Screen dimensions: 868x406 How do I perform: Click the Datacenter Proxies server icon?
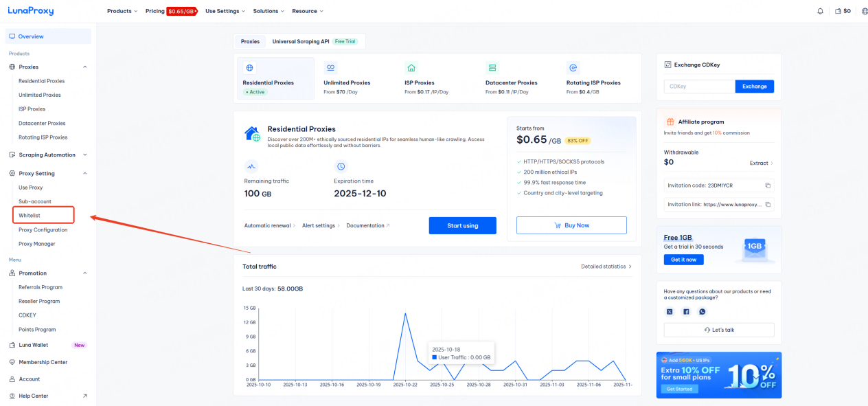492,67
